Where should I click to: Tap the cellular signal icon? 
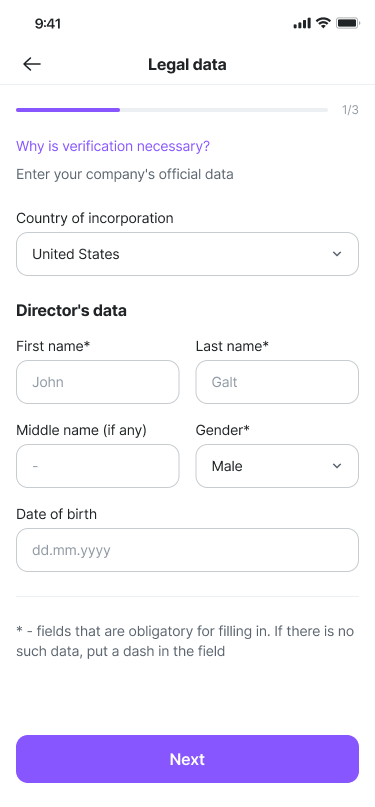[302, 23]
